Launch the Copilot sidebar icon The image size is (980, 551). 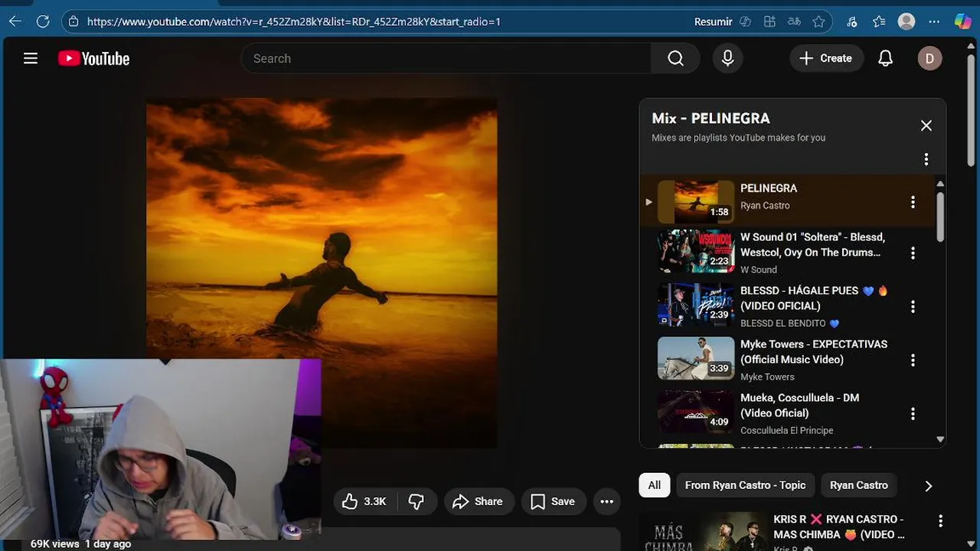[963, 21]
